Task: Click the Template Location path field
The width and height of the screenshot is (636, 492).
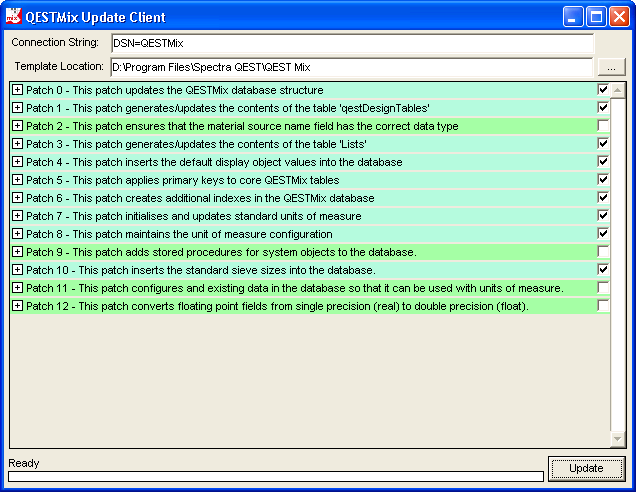Action: click(x=350, y=67)
